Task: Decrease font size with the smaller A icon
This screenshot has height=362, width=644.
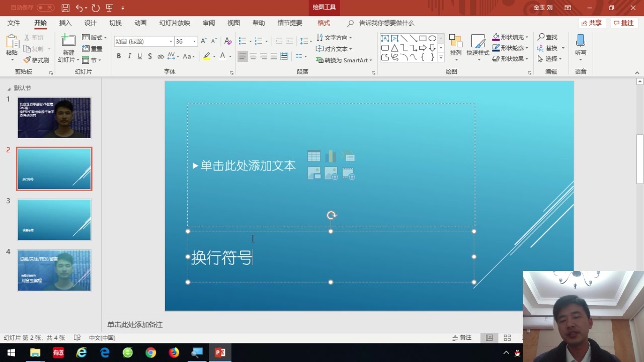Action: click(214, 41)
